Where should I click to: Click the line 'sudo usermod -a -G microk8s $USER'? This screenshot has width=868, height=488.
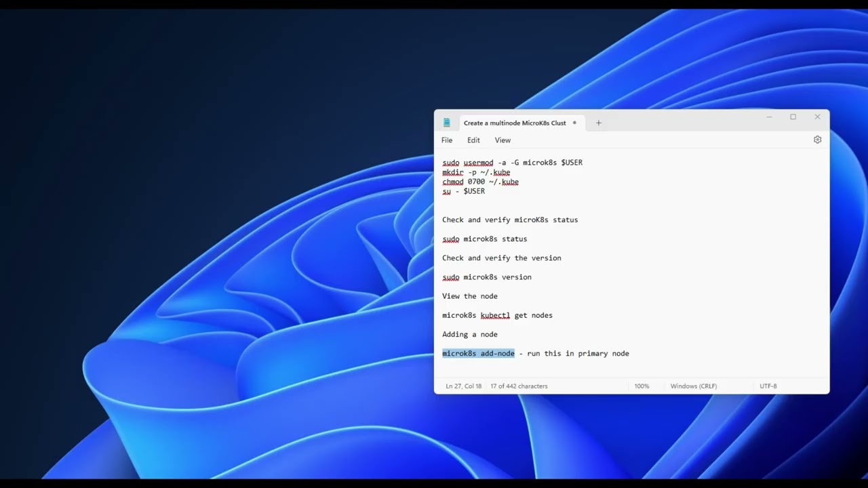(512, 163)
